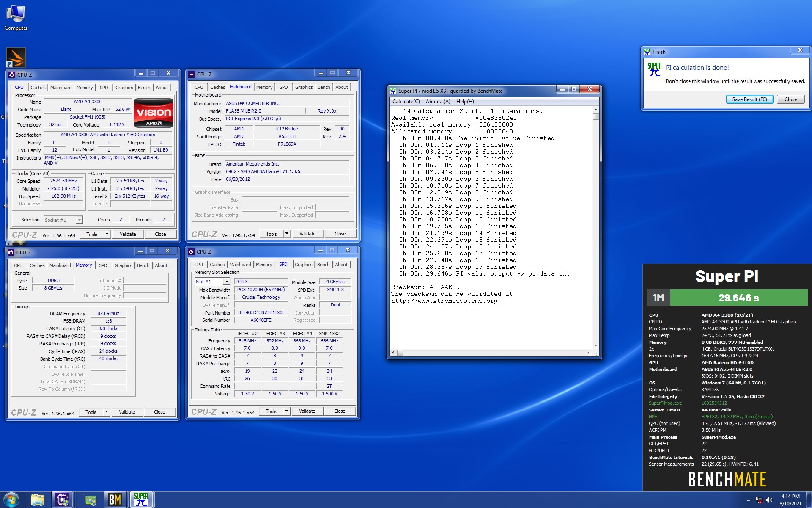
Task: Click the SuperPiMod.exe green text in BenchMate
Action: [665, 403]
